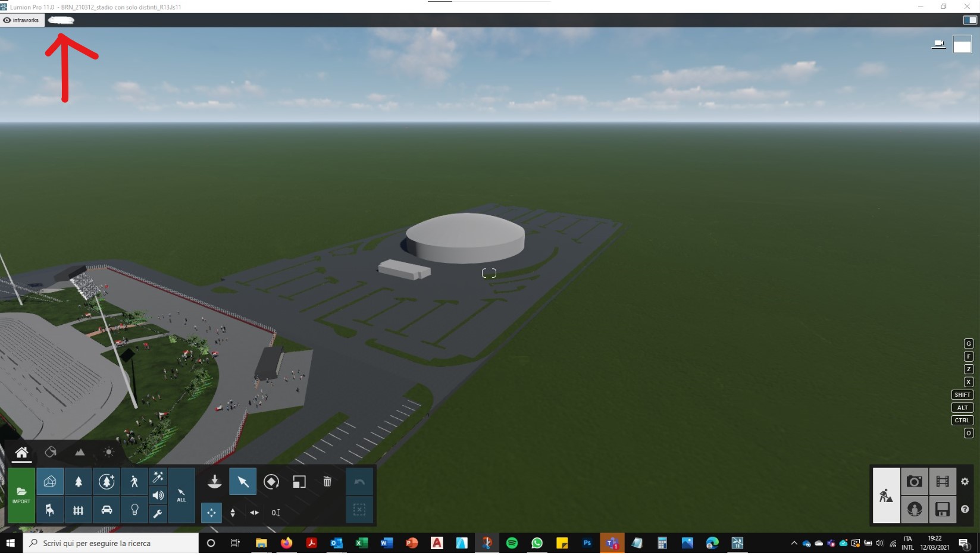
Task: Toggle free move mode
Action: [211, 512]
